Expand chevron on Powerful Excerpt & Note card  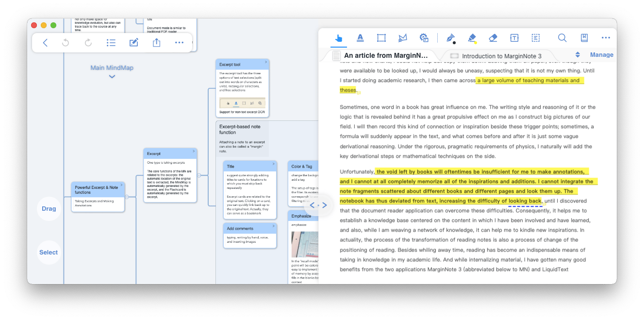(121, 185)
